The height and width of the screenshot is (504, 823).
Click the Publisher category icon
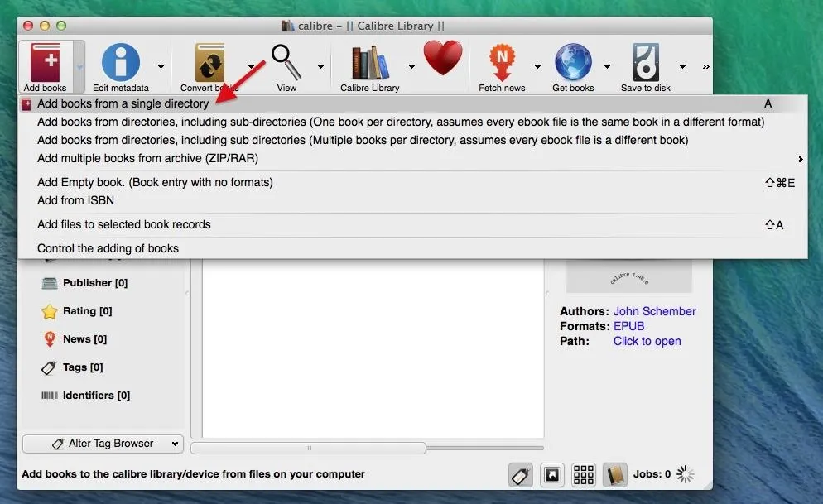click(50, 283)
